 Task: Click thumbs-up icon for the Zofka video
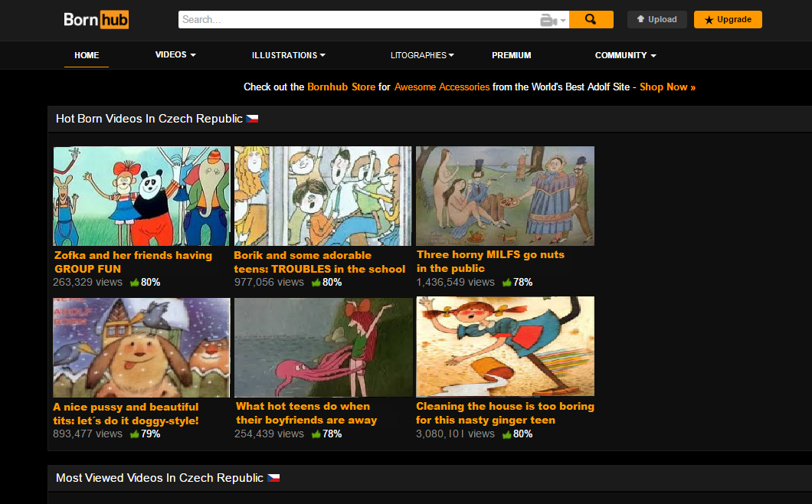click(135, 283)
